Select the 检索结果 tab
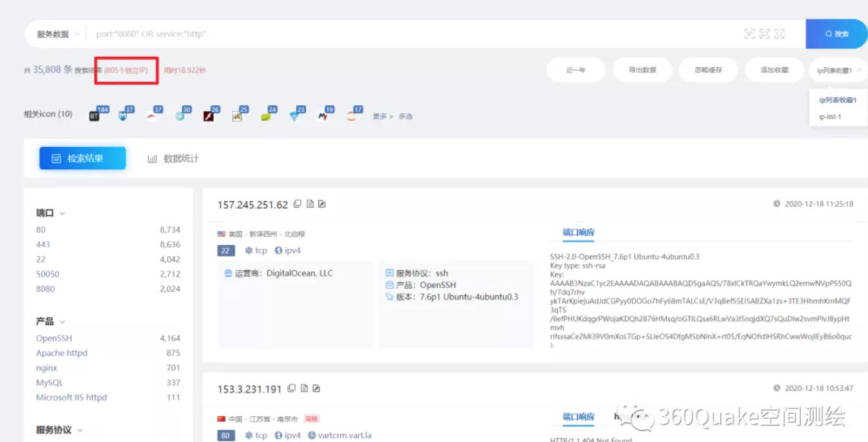This screenshot has height=442, width=868. click(83, 158)
